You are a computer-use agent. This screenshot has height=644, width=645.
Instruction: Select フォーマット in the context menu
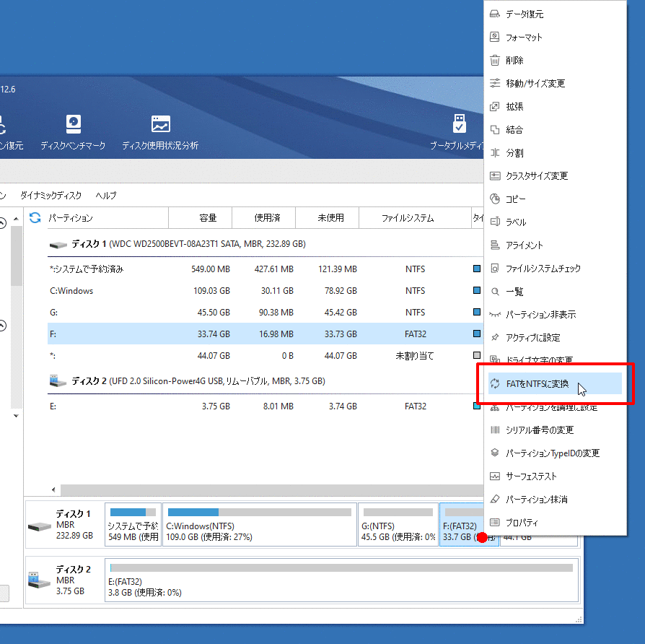[x=524, y=38]
